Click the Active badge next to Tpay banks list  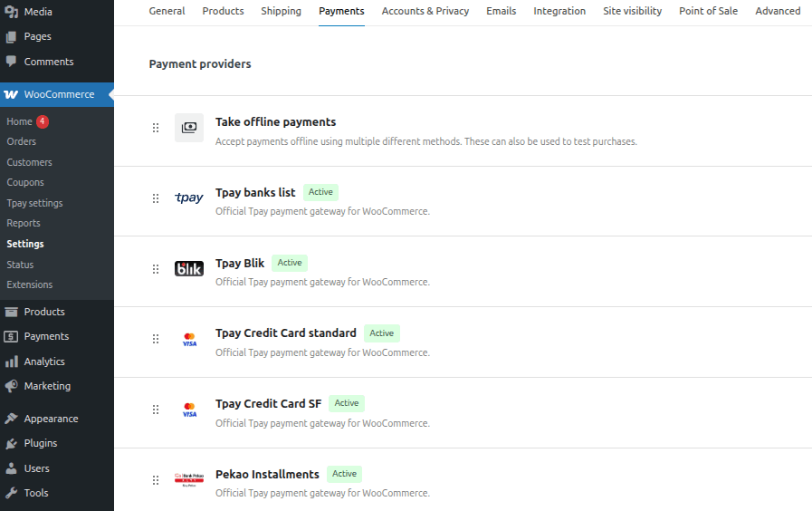tap(320, 192)
